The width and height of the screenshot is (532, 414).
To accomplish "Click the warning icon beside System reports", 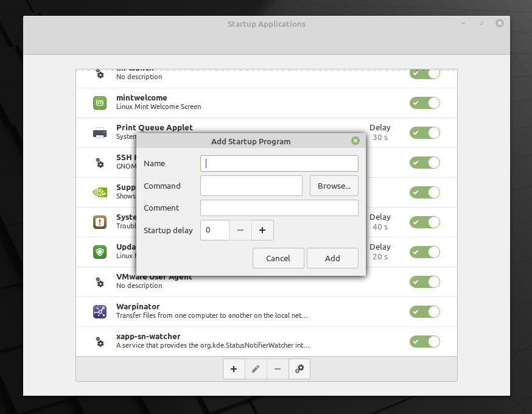I will tap(99, 222).
